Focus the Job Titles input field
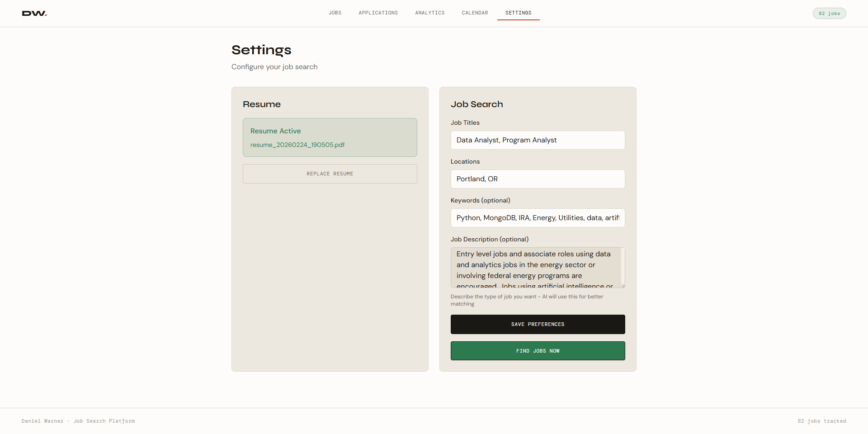Viewport: 868px width, 434px height. [538, 140]
